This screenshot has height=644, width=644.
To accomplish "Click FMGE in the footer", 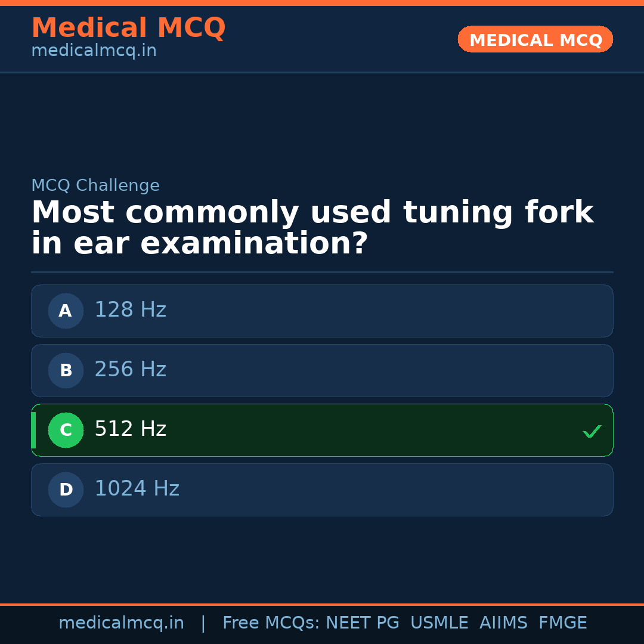I will pos(562,623).
